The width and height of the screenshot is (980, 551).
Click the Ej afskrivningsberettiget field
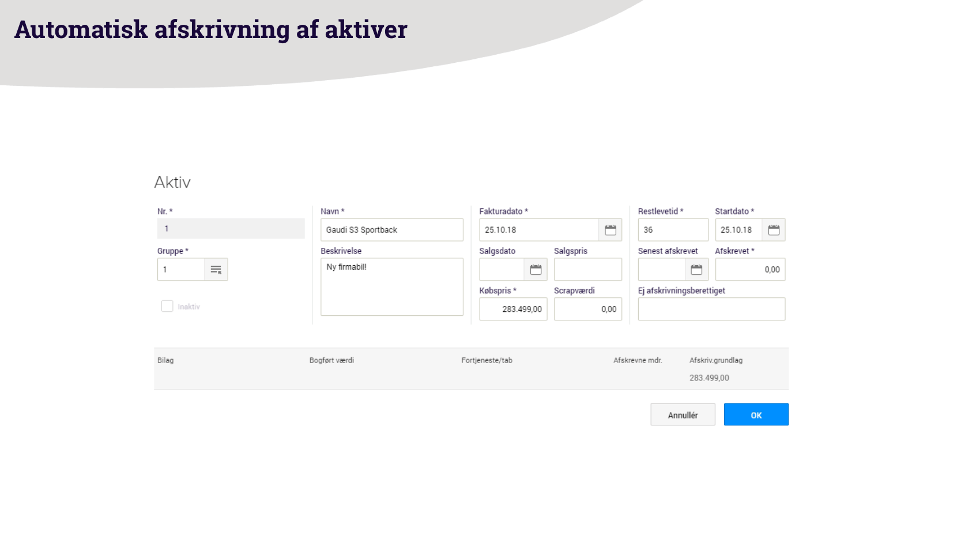(711, 310)
